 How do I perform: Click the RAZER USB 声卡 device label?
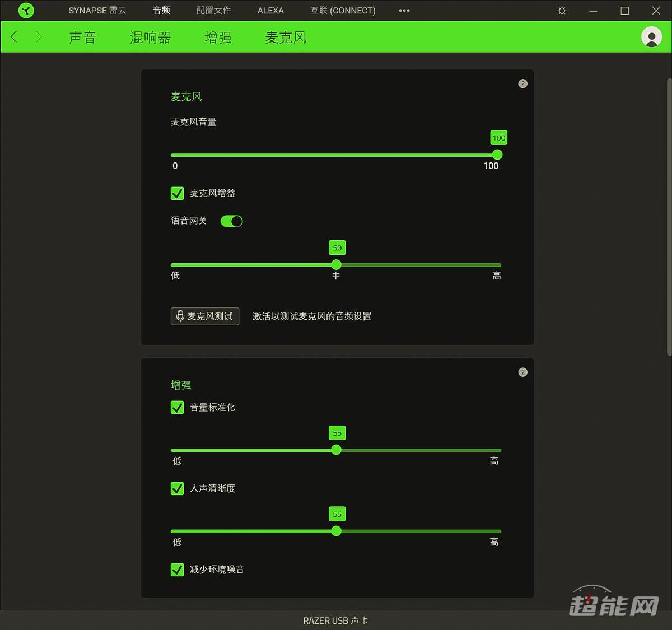(336, 620)
